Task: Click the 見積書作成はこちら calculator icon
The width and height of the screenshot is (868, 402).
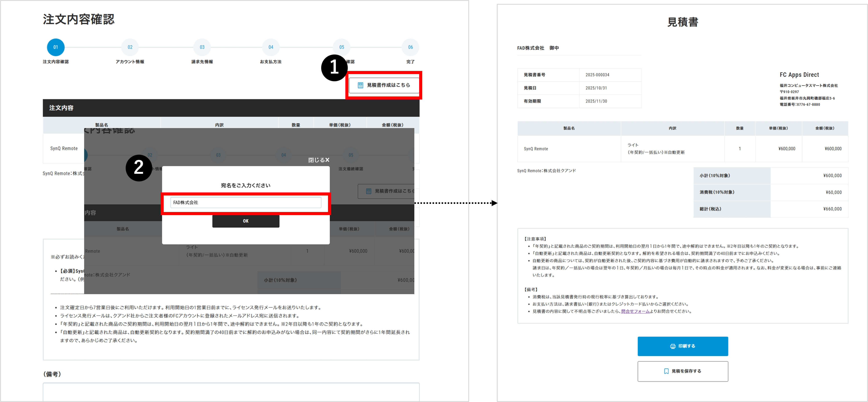Action: tap(360, 85)
